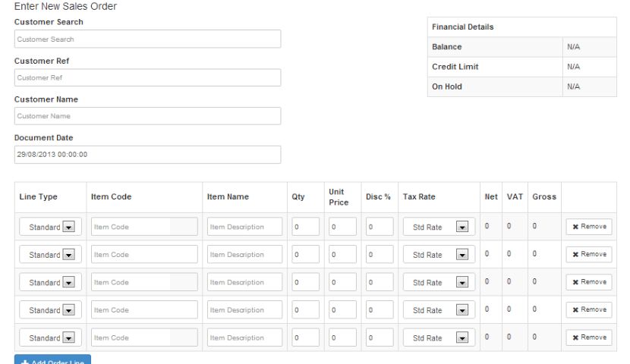Click the Document Date field
Screen dimensions: 630x364
[x=147, y=155]
